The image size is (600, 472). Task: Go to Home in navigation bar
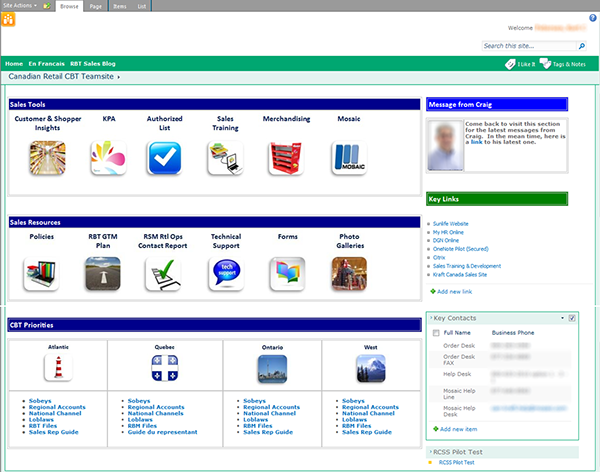click(14, 64)
